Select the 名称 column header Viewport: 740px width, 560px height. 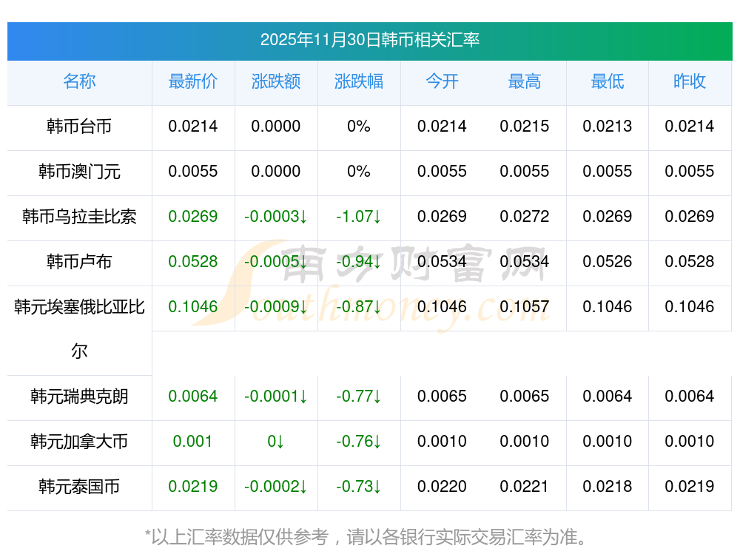[79, 82]
